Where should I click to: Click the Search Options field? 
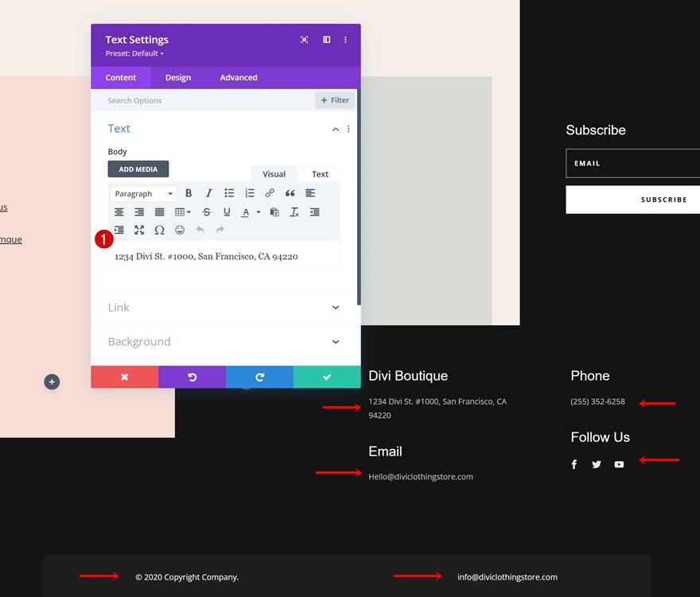207,101
